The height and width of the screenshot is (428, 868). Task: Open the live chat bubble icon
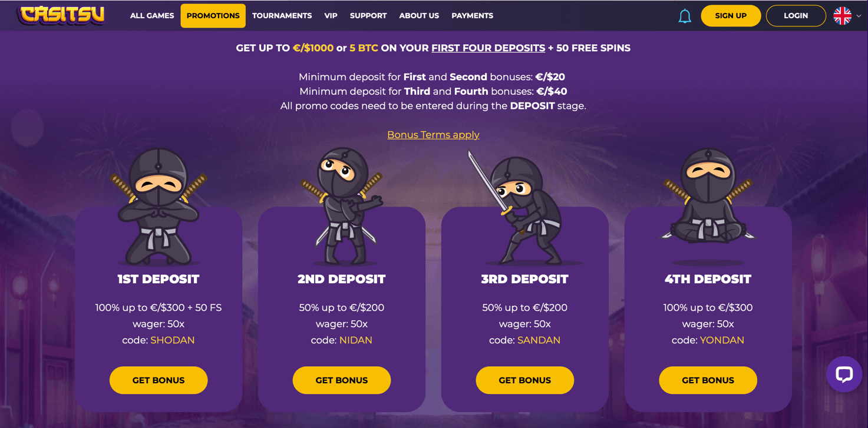(844, 374)
